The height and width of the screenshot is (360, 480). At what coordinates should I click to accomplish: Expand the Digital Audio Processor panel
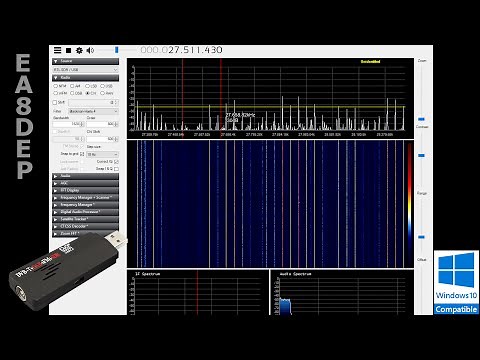(x=86, y=212)
